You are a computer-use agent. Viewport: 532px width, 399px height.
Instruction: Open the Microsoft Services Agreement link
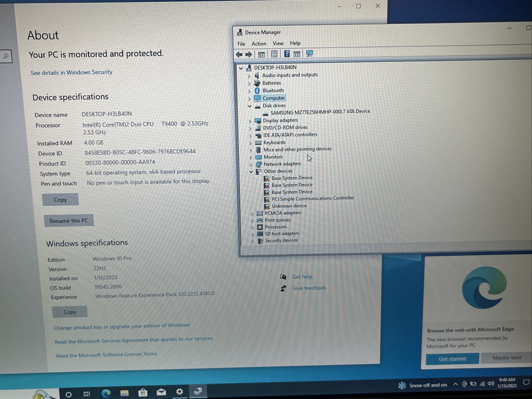pyautogui.click(x=134, y=340)
